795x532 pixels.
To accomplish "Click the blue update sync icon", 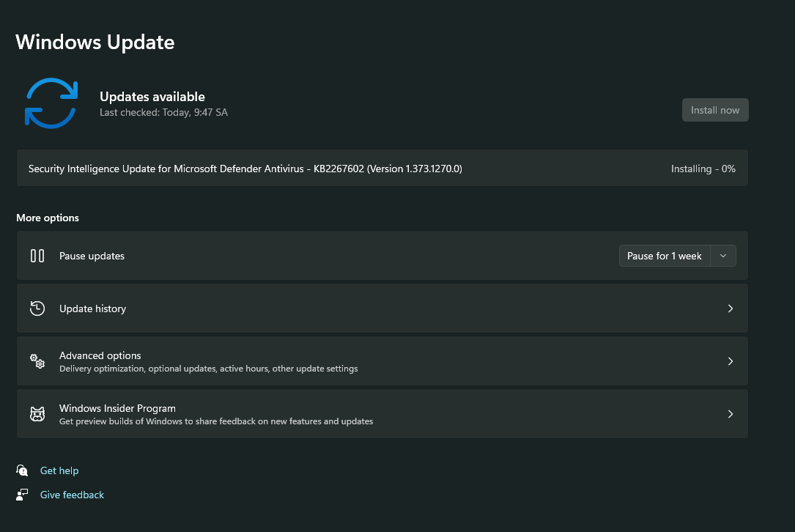I will (x=51, y=103).
